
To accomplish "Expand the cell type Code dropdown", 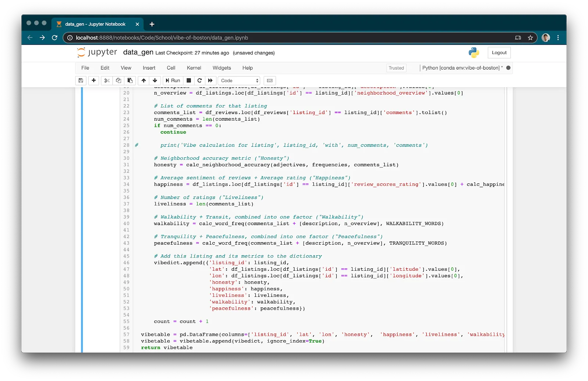I will pos(239,81).
